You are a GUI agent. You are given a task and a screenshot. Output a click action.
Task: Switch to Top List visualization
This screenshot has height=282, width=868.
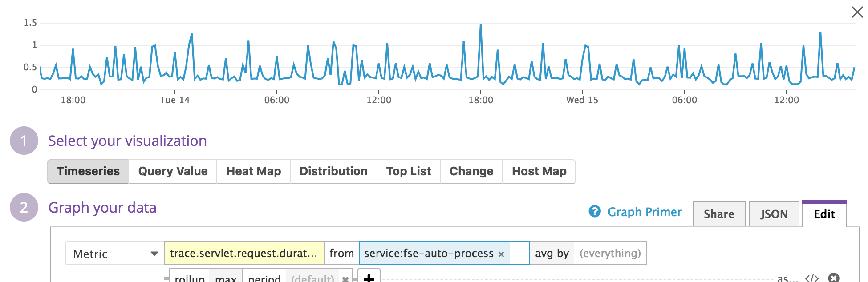point(409,171)
